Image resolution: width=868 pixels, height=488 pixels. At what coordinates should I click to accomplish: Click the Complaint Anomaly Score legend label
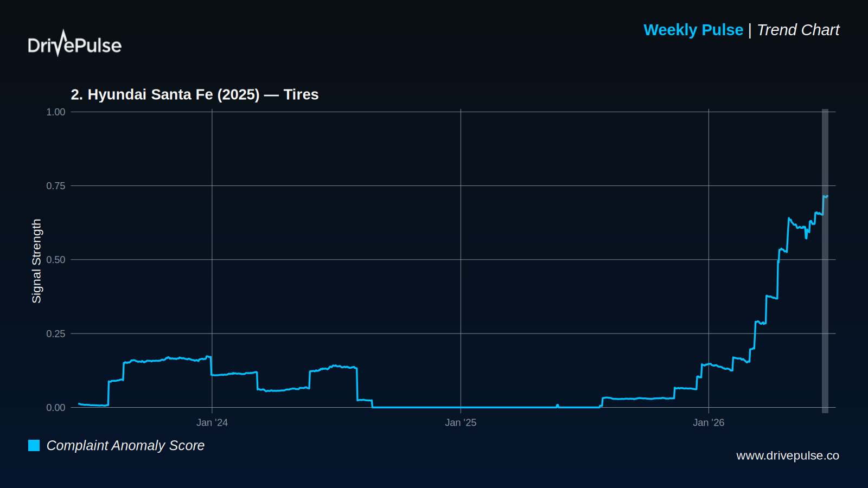tap(125, 446)
